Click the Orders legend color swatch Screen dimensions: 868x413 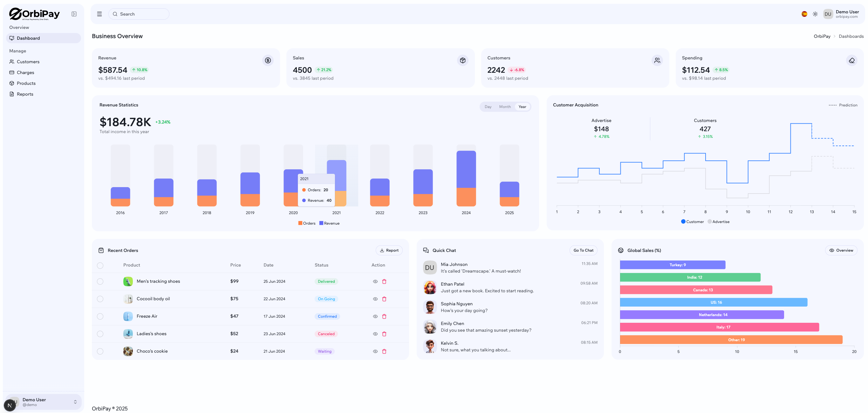(x=300, y=223)
